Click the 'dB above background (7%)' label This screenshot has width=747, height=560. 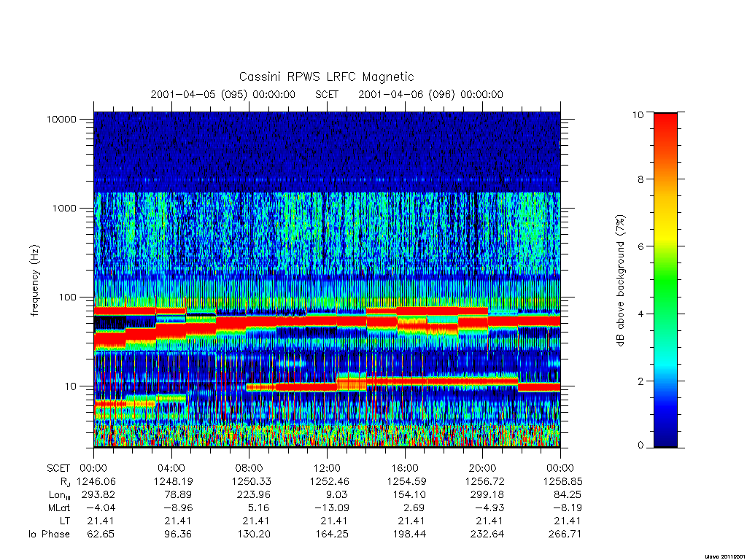click(620, 281)
